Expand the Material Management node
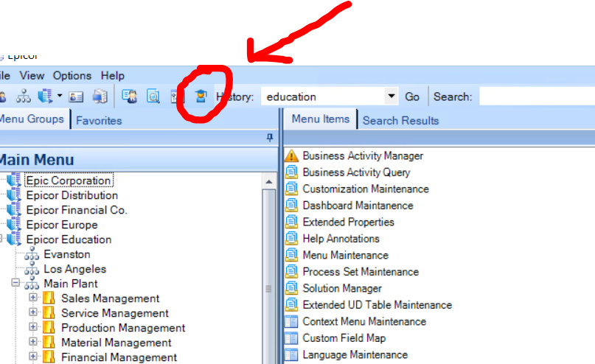Screen dimensions: 595x364 coord(33,342)
